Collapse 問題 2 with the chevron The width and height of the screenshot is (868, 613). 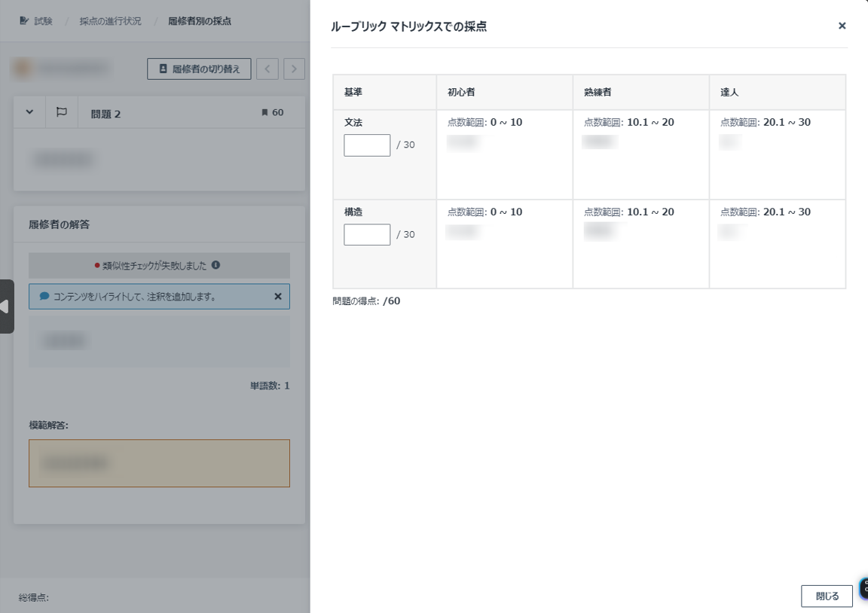(x=30, y=112)
